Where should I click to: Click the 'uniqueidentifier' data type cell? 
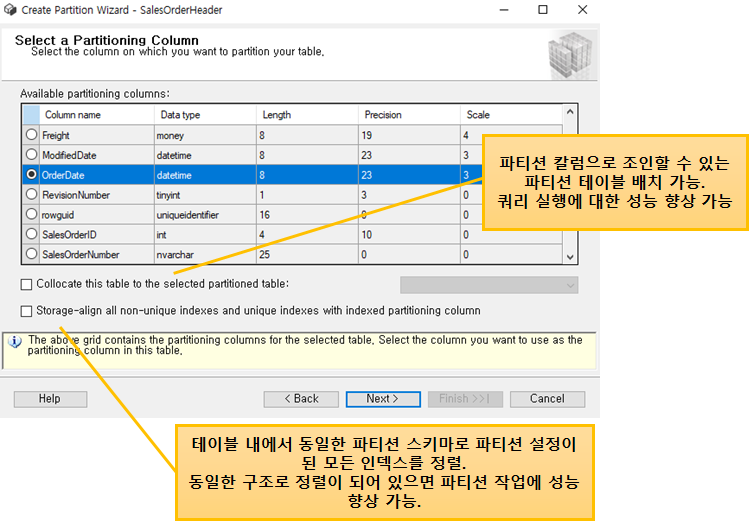click(x=205, y=215)
